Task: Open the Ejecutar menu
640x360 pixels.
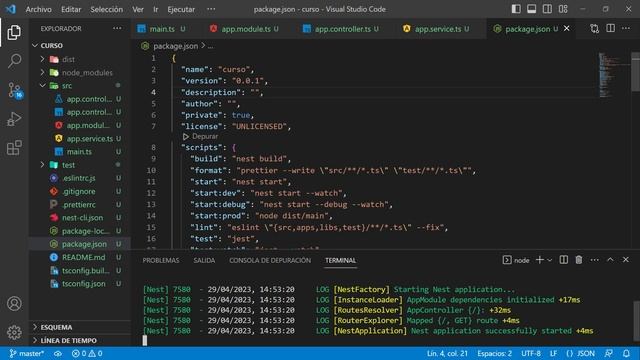Action: [181, 9]
